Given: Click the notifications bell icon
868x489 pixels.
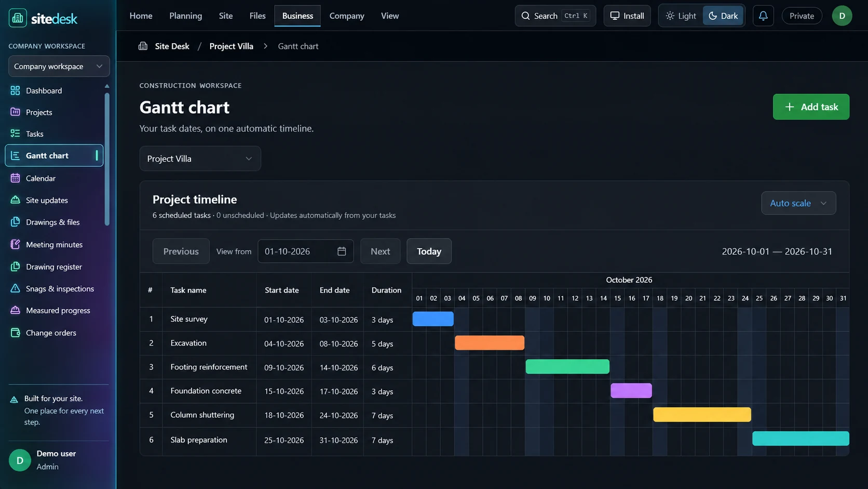Looking at the screenshot, I should coord(763,16).
